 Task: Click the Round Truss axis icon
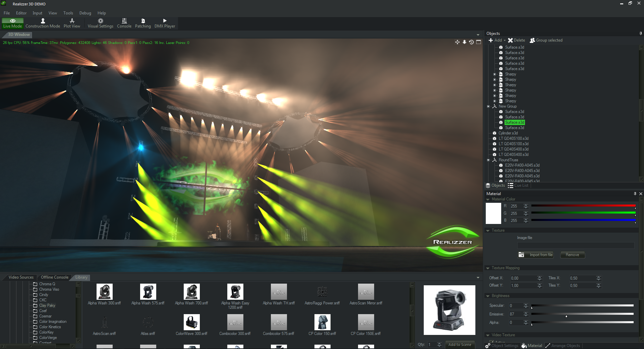[494, 160]
